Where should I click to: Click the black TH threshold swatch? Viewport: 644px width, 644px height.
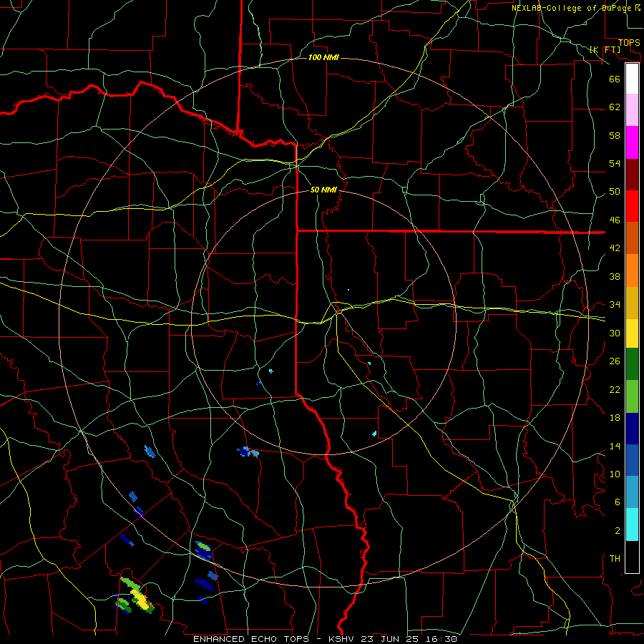pos(632,557)
